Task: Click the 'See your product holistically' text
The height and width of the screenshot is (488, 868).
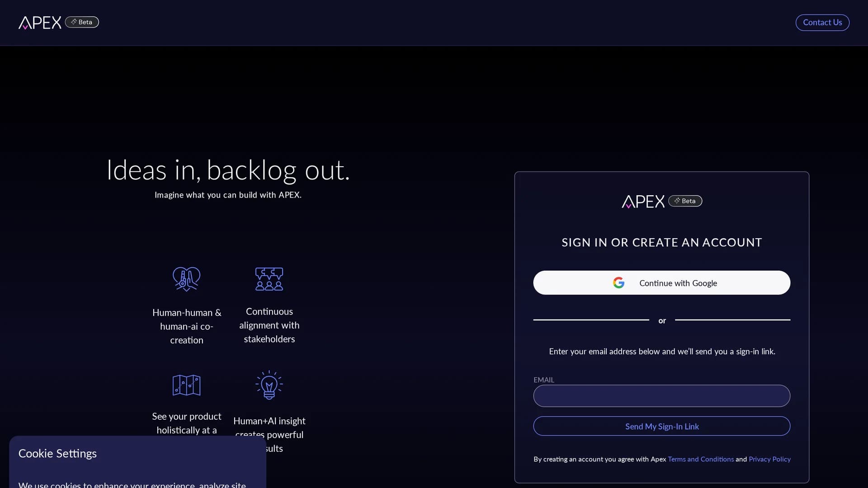Action: (x=187, y=423)
